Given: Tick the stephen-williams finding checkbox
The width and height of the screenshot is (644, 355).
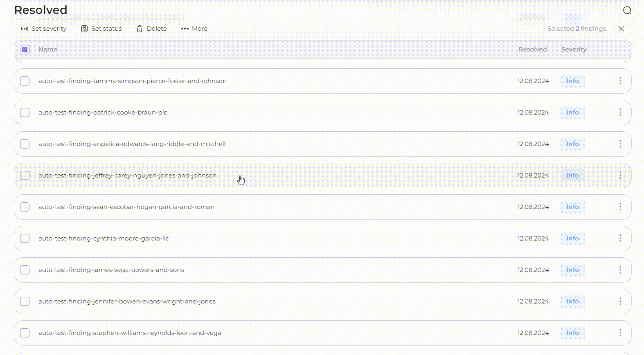Looking at the screenshot, I should (x=25, y=333).
